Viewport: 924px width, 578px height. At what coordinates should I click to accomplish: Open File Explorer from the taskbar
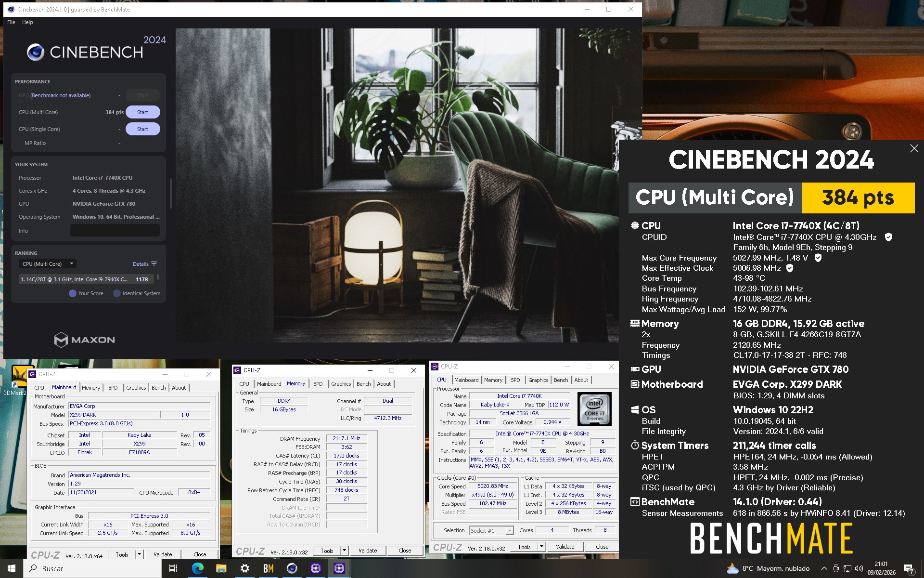pyautogui.click(x=221, y=568)
